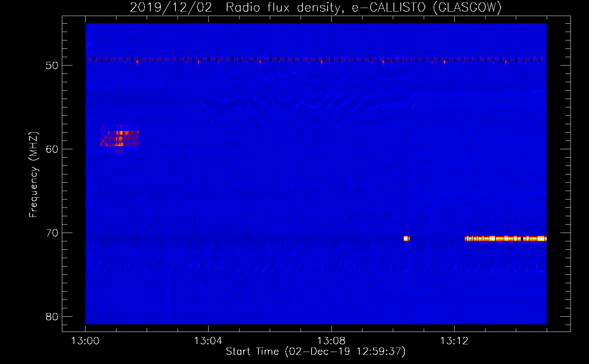Screen dimensions: 589x364
Task: Click the red burst feature near 59 MHz
Action: click(120, 139)
